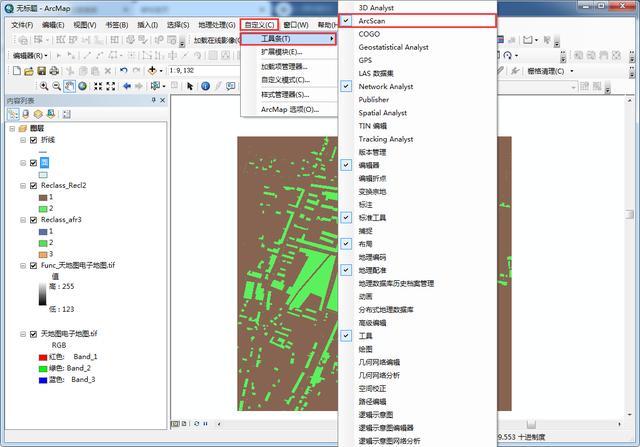List layers by drawing order icon

[13, 114]
